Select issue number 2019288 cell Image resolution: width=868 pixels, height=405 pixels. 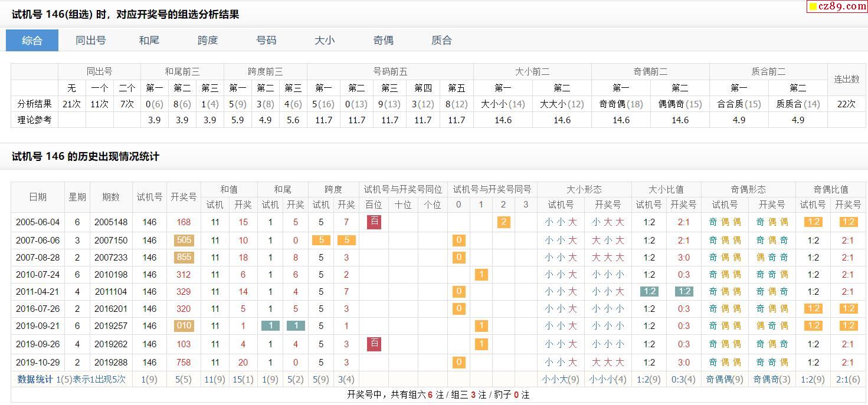(x=111, y=362)
